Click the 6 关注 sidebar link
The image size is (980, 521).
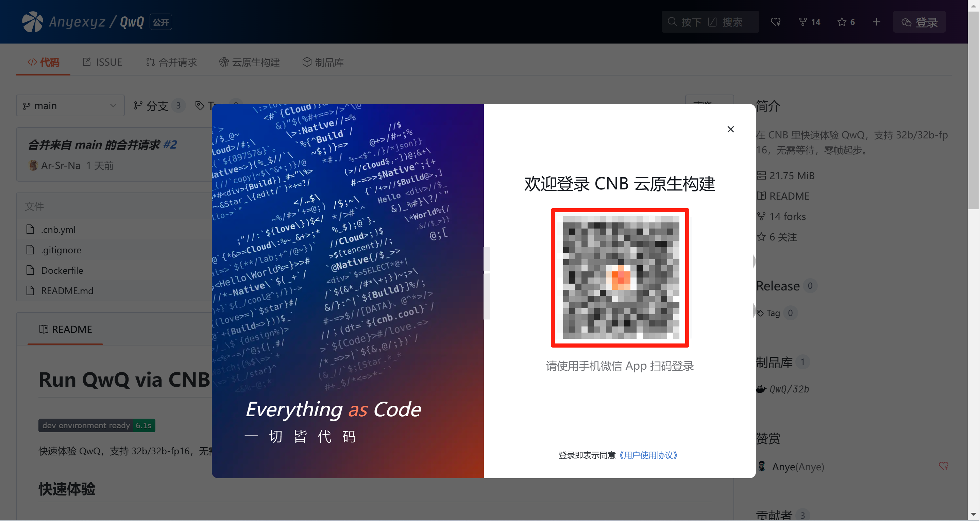pos(782,237)
